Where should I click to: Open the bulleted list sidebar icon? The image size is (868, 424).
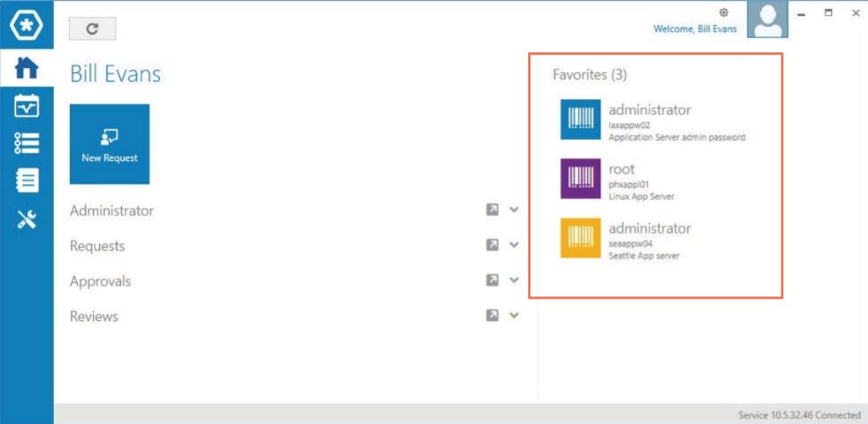pos(26,143)
